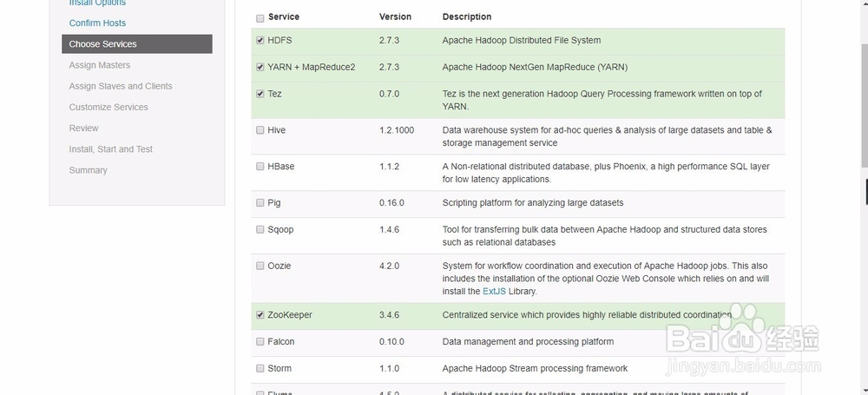868x395 pixels.
Task: Check the Storm service checkbox
Action: [260, 368]
